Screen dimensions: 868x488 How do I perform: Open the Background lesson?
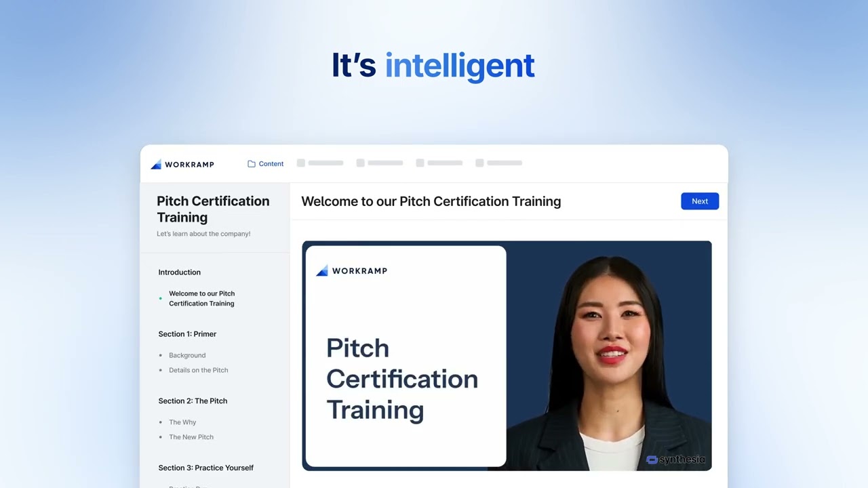click(x=187, y=355)
